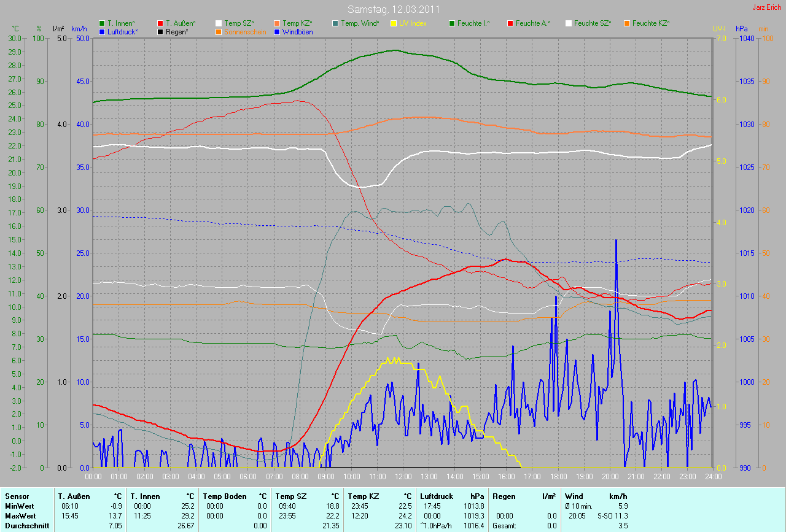Screen dimensions: 786x532
Task: Click the Temp. Wind* legend label
Action: [360, 23]
